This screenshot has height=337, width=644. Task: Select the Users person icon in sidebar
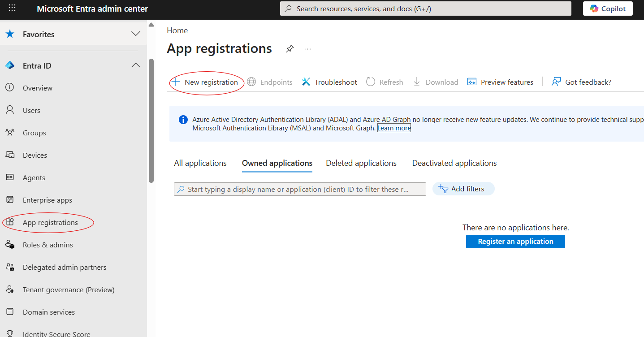tap(10, 110)
